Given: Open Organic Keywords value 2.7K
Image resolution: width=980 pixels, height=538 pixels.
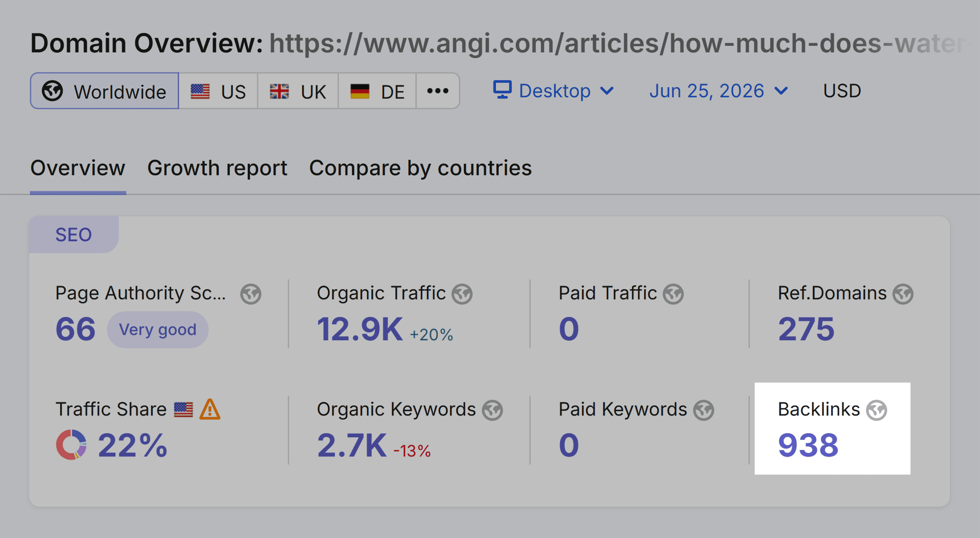Looking at the screenshot, I should coord(352,445).
